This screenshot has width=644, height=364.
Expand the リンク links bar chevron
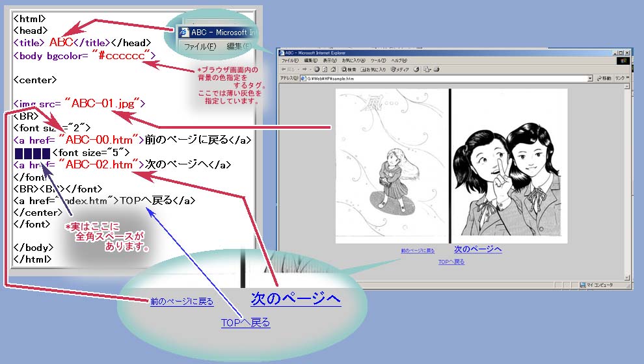[x=628, y=77]
